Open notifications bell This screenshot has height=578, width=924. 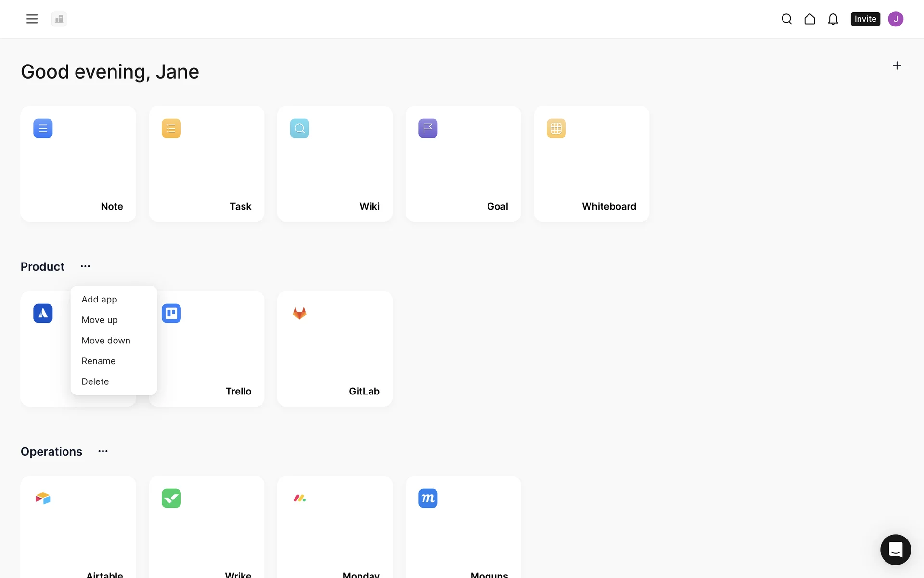coord(833,19)
